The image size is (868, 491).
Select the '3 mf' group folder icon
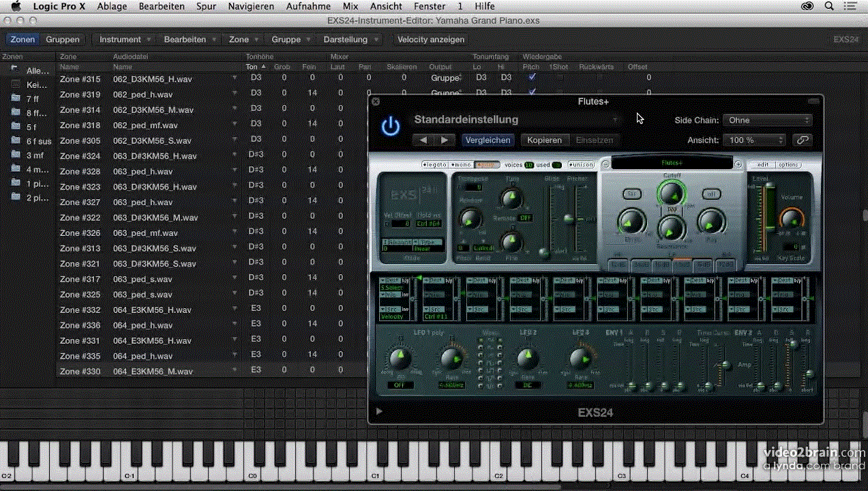16,155
